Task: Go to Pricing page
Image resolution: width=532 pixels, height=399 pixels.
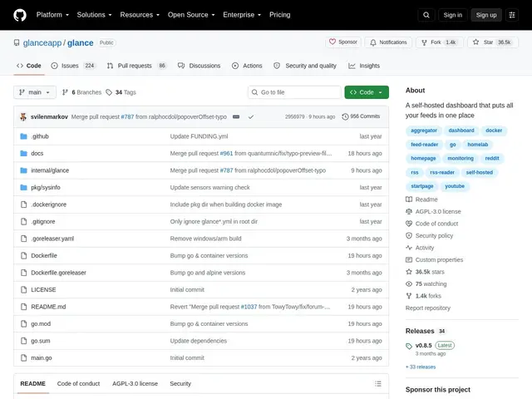Action: tap(279, 15)
